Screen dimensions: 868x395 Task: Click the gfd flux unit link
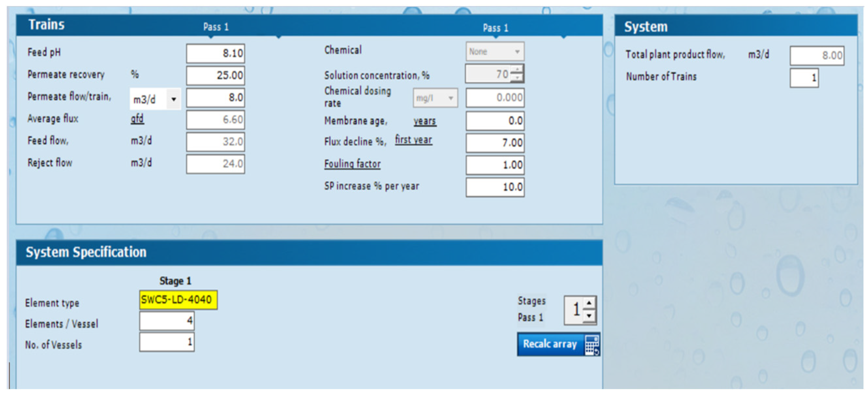click(137, 119)
